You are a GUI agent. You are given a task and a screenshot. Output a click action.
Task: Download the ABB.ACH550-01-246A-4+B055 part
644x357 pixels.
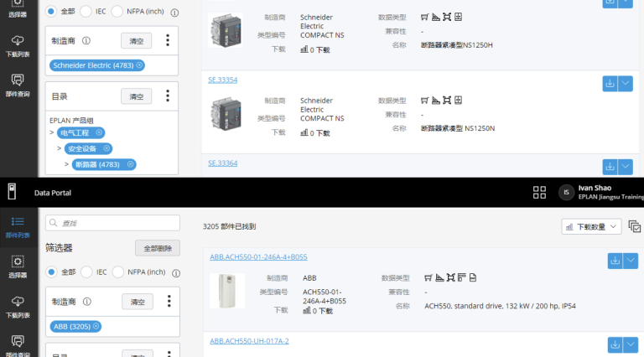[x=615, y=261]
